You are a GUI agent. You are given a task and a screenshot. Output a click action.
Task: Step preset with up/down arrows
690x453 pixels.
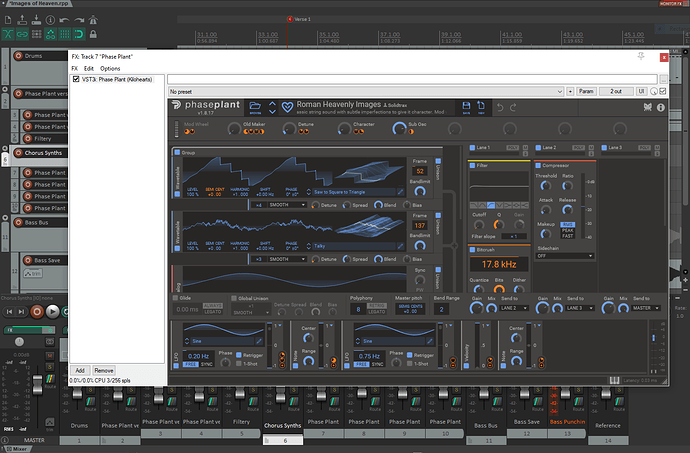pyautogui.click(x=272, y=107)
